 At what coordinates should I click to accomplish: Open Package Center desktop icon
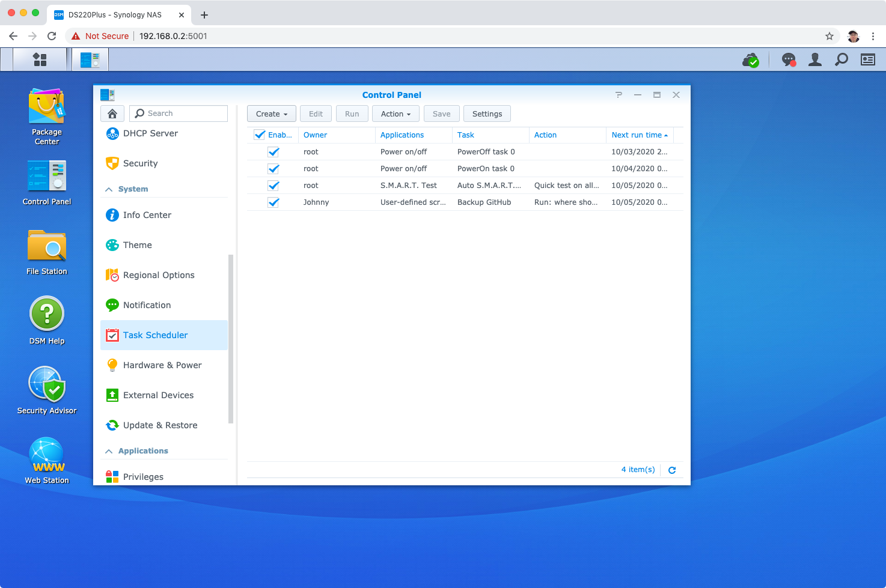point(47,117)
